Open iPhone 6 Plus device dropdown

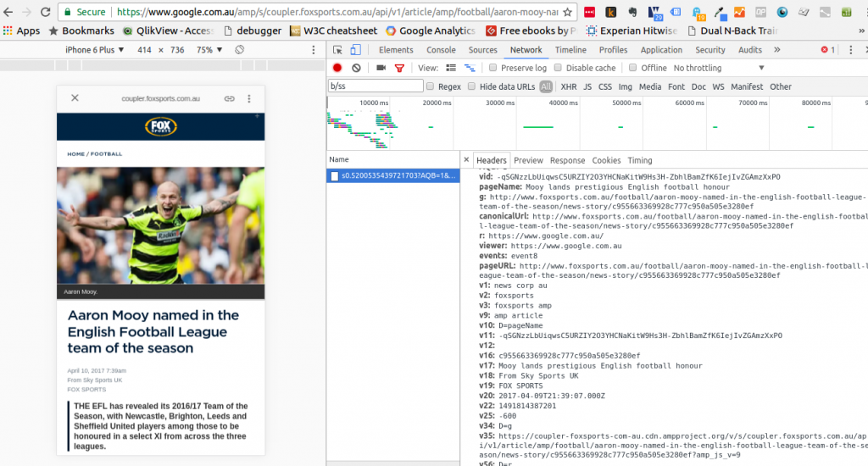95,50
